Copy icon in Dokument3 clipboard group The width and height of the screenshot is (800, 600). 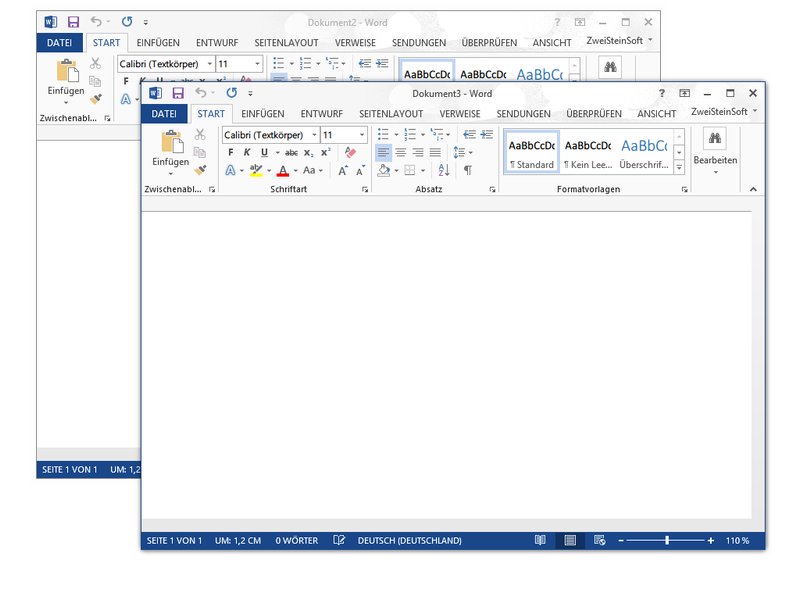tap(199, 152)
